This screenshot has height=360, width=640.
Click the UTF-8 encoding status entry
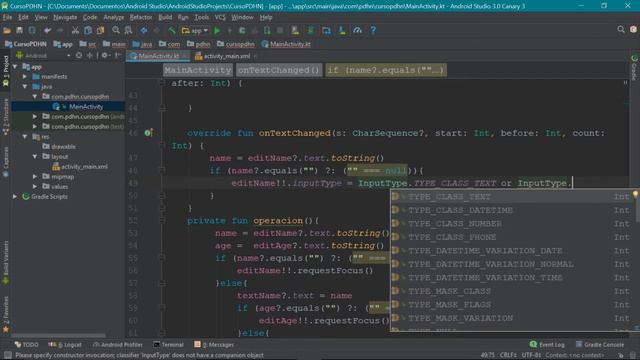tap(531, 355)
